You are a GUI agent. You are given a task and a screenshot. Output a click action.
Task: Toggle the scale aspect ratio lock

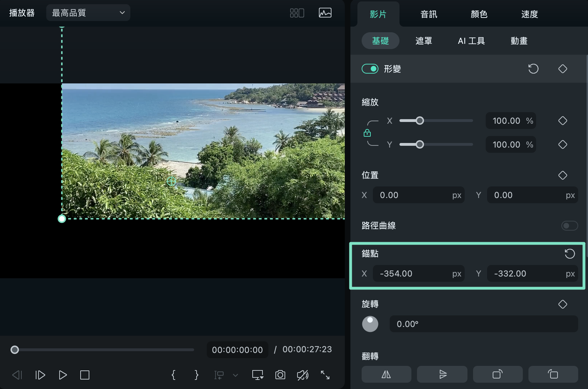pos(367,133)
